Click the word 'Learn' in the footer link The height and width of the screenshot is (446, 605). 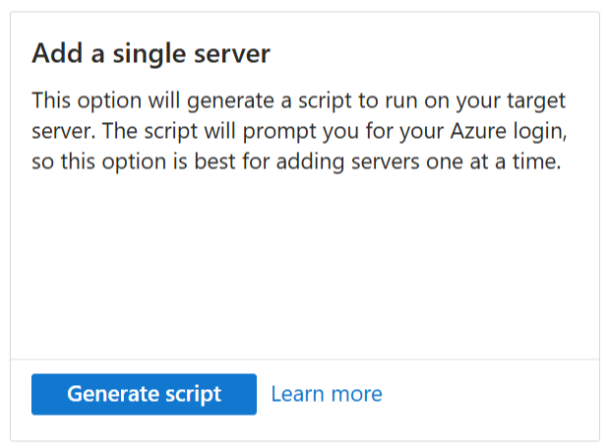pos(297,394)
